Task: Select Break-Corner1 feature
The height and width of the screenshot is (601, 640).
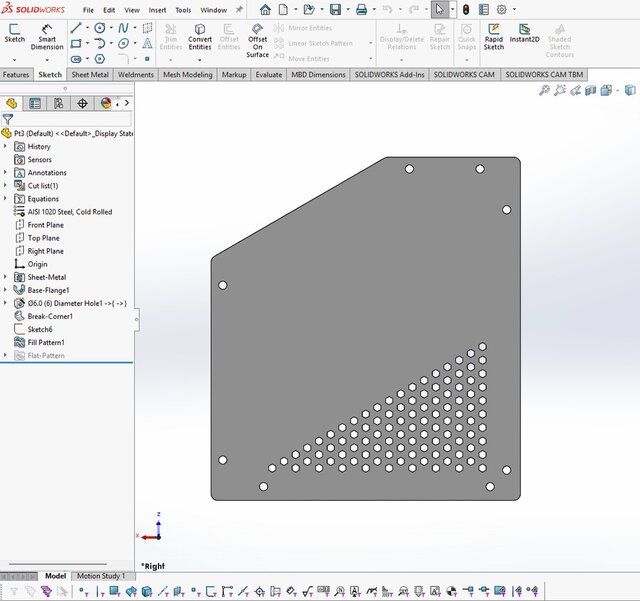Action: (x=50, y=316)
